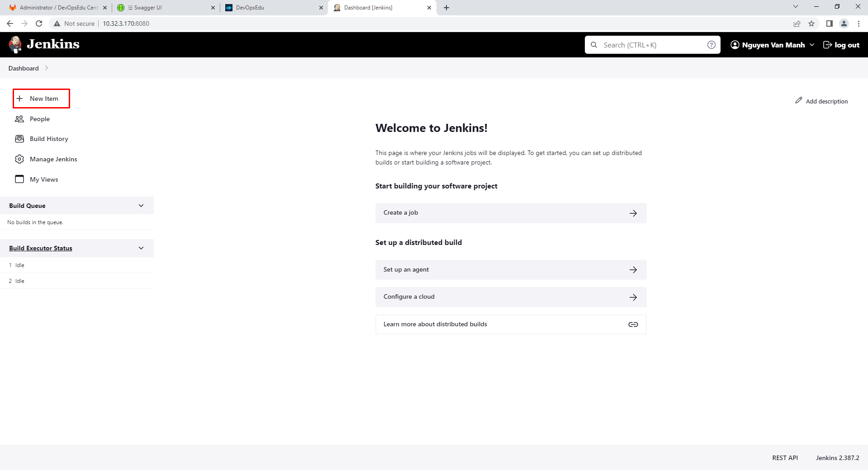Screen dimensions: 868x470
Task: Click the Jenkins wordmark title
Action: 53,44
